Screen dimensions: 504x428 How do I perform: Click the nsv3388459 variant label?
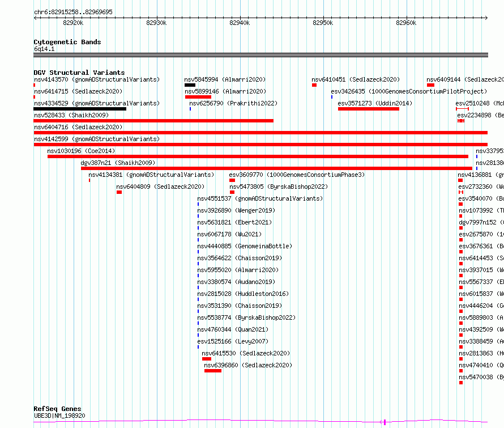tap(481, 341)
